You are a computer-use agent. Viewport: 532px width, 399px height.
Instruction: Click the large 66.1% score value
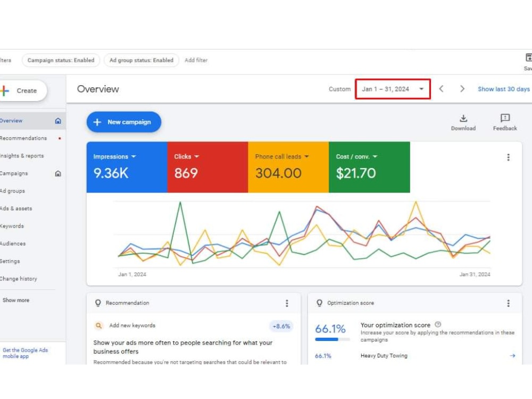point(330,328)
